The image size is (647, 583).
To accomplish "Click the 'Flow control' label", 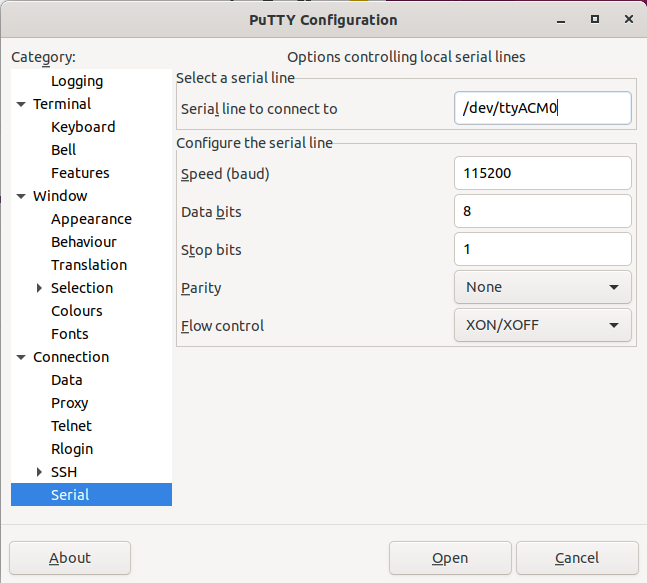I will click(x=222, y=326).
